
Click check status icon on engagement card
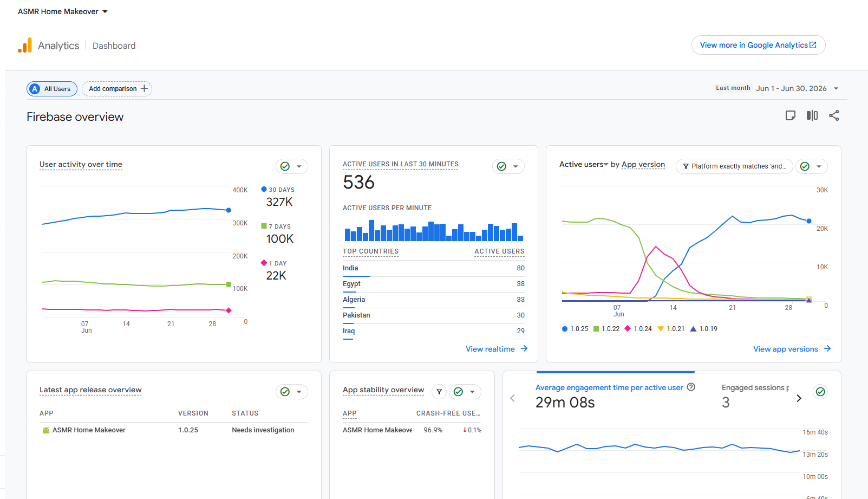[821, 392]
